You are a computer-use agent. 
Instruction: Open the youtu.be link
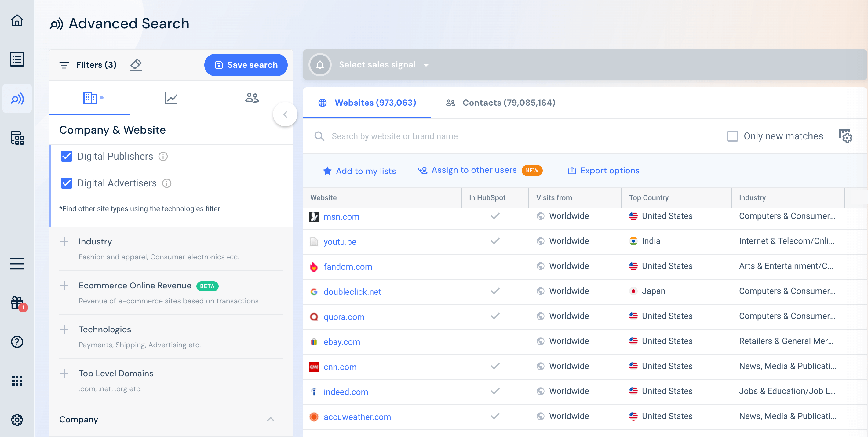click(x=340, y=242)
